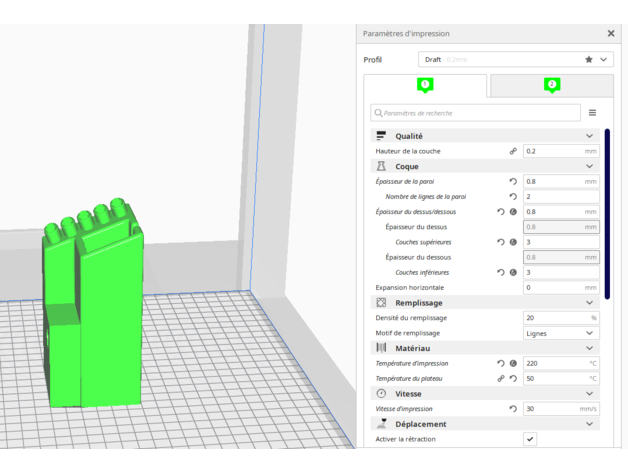Screen dimensions: 628x472
Task: Reset Nombre de lignes de la paroi
Action: [513, 197]
